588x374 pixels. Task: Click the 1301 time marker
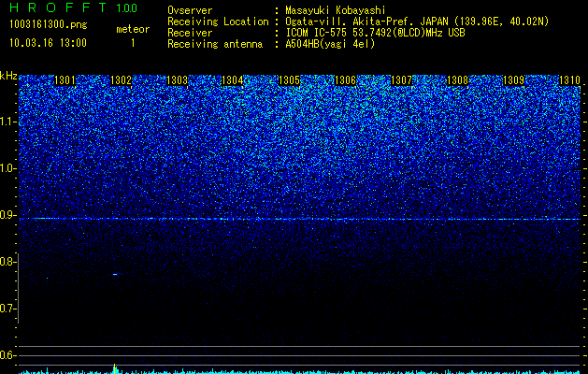(x=65, y=80)
